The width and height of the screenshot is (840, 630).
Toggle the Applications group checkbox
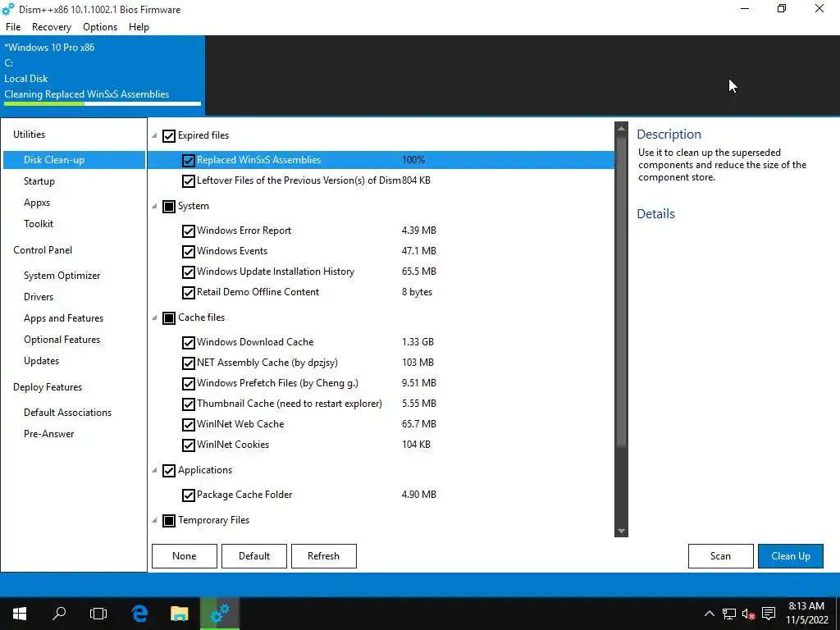tap(169, 471)
